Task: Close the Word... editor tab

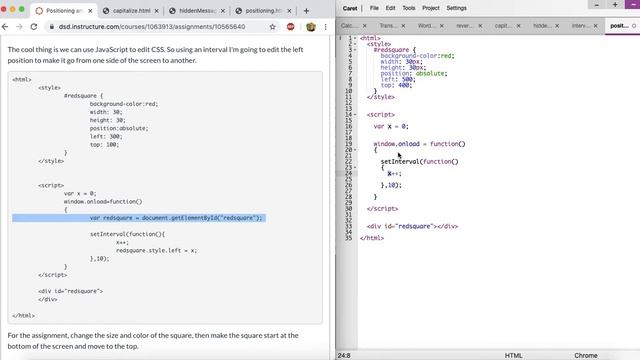Action: (x=442, y=26)
